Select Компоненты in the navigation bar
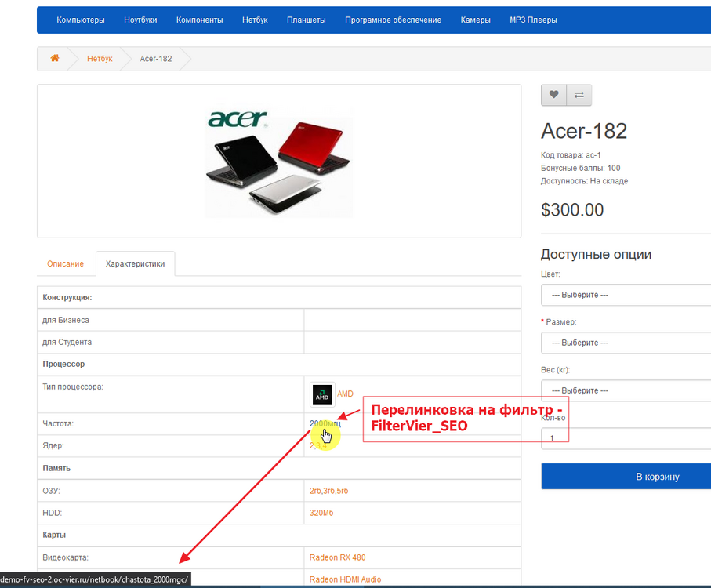Viewport: 711px width, 588px height. [x=199, y=20]
